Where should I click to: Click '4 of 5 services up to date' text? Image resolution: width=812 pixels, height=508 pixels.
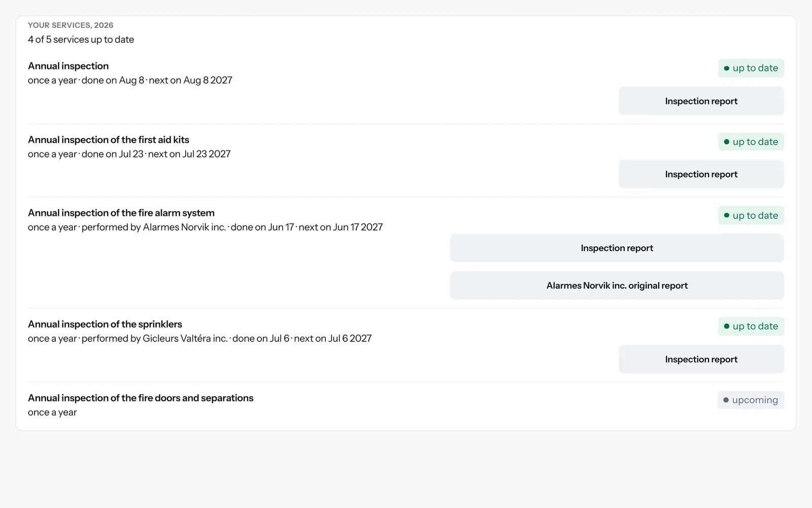click(81, 40)
